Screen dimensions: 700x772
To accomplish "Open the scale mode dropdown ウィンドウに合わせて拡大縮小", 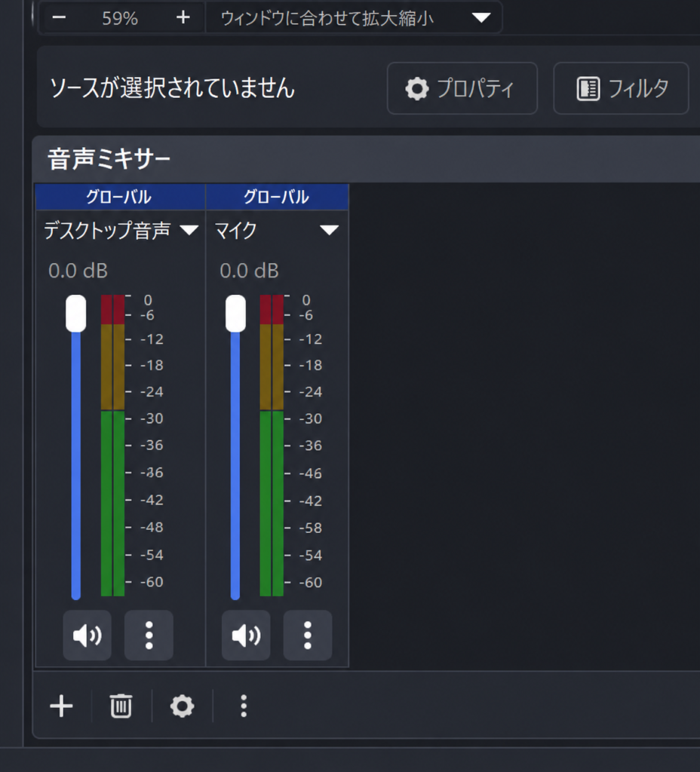I will point(354,18).
